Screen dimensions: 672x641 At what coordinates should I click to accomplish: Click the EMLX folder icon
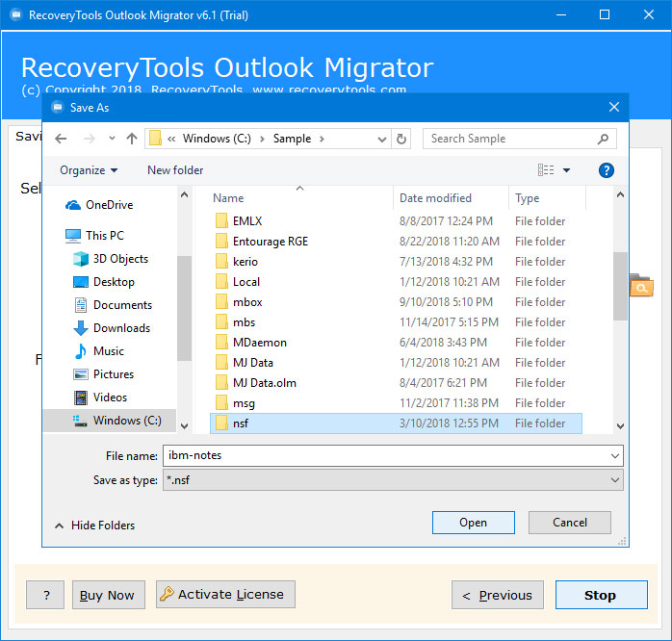pyautogui.click(x=221, y=221)
